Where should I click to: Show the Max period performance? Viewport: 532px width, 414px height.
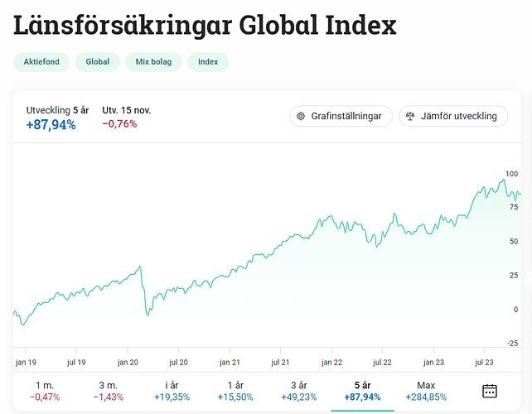click(426, 391)
